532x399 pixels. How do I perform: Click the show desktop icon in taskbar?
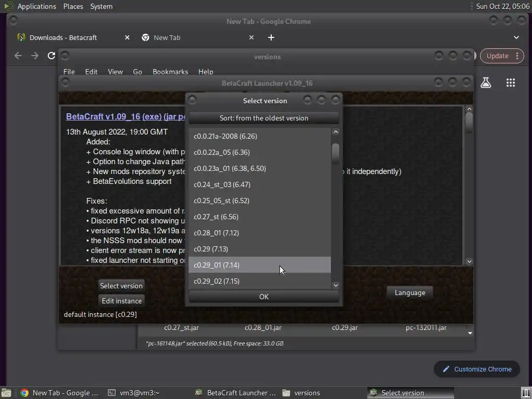[6, 393]
